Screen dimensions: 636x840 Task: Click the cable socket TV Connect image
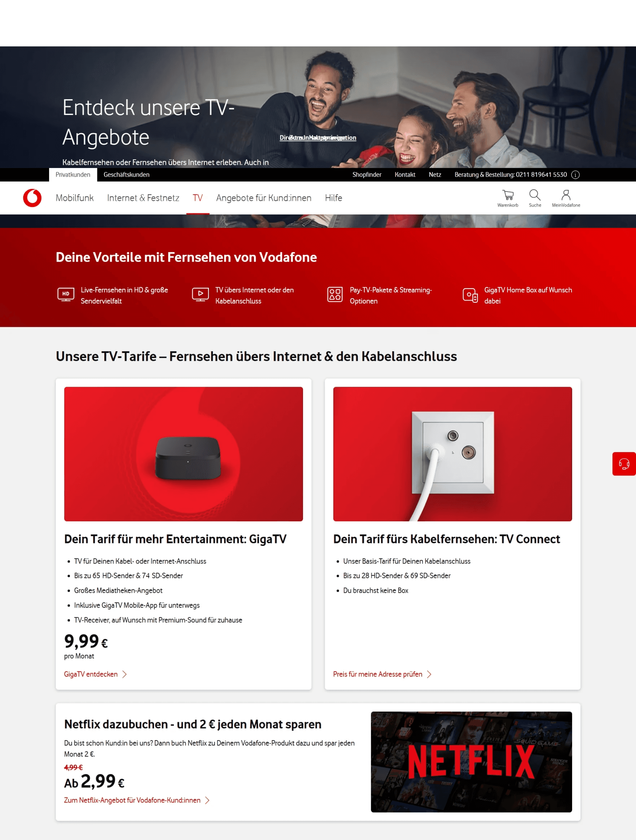point(452,454)
